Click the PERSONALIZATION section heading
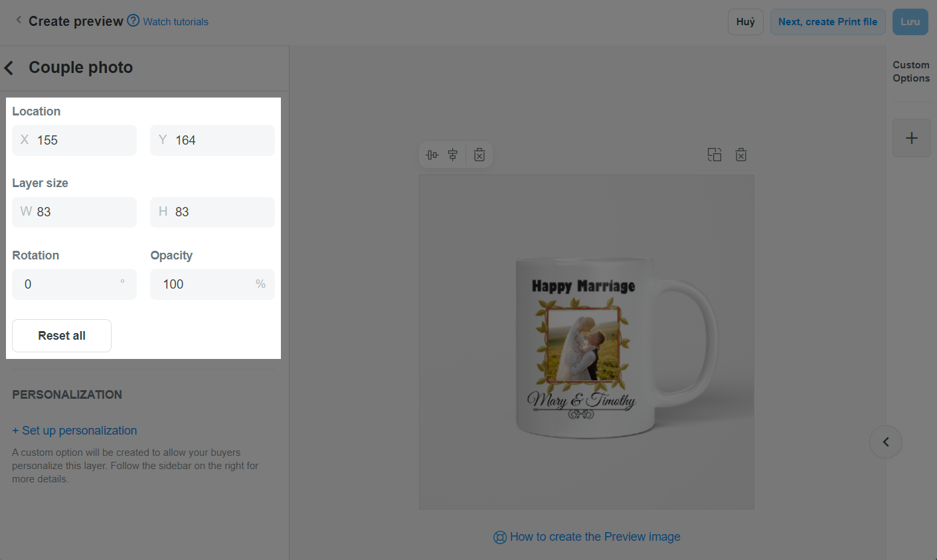The height and width of the screenshot is (560, 937). (x=67, y=395)
